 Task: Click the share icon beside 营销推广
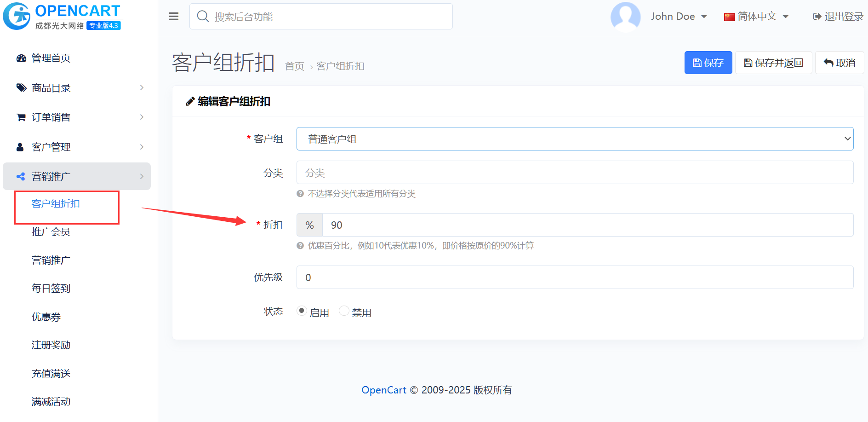21,177
